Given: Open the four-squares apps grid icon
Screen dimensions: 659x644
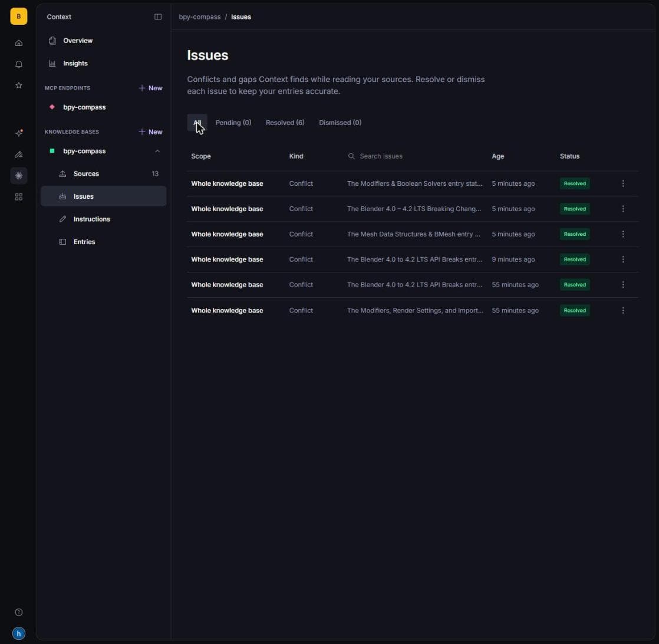Looking at the screenshot, I should click(18, 197).
